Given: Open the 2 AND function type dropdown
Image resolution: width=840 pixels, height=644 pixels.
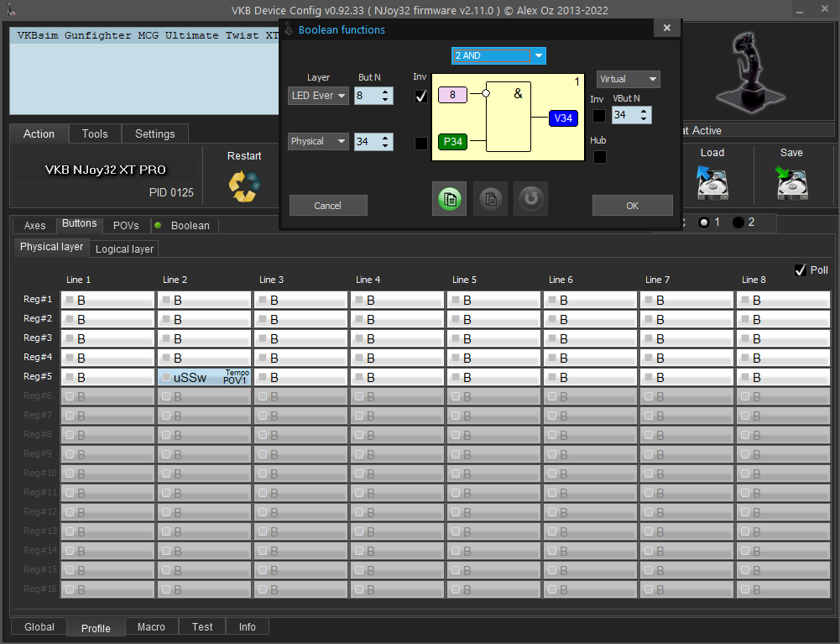Looking at the screenshot, I should (498, 55).
